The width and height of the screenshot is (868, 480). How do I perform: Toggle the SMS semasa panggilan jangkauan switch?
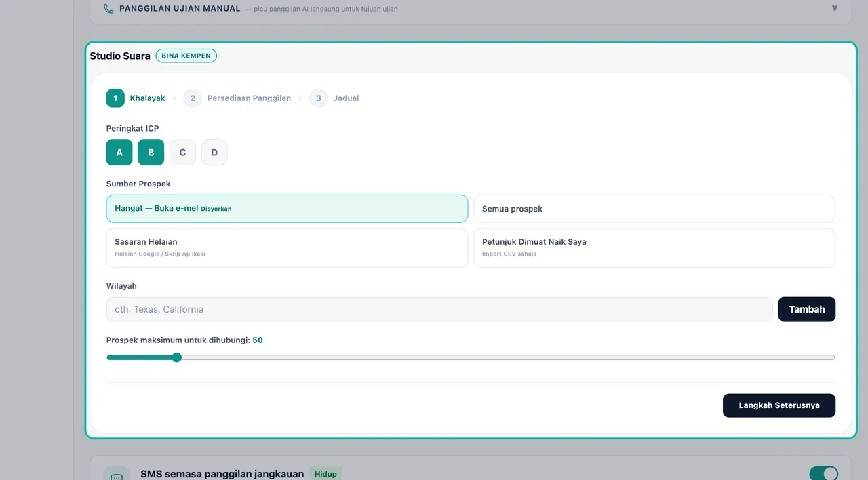click(823, 474)
